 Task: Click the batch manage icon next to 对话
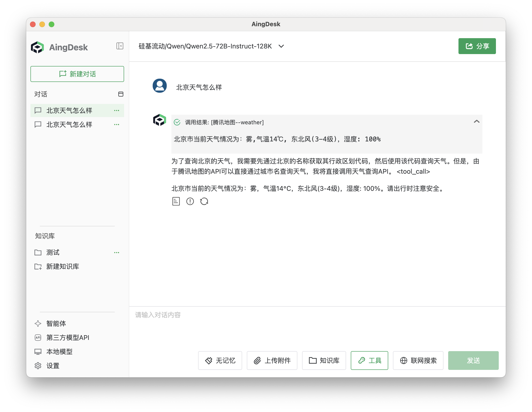point(121,94)
